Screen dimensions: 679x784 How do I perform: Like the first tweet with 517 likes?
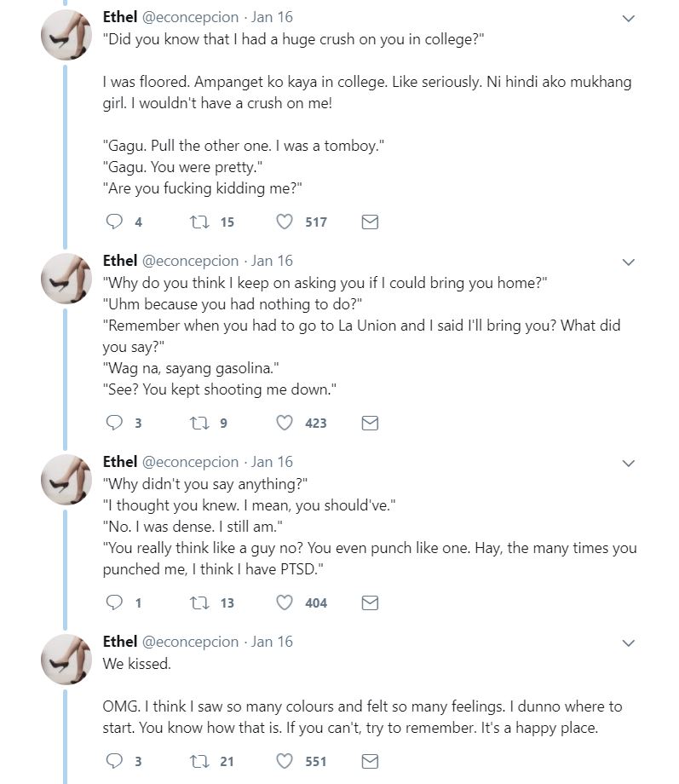283,222
